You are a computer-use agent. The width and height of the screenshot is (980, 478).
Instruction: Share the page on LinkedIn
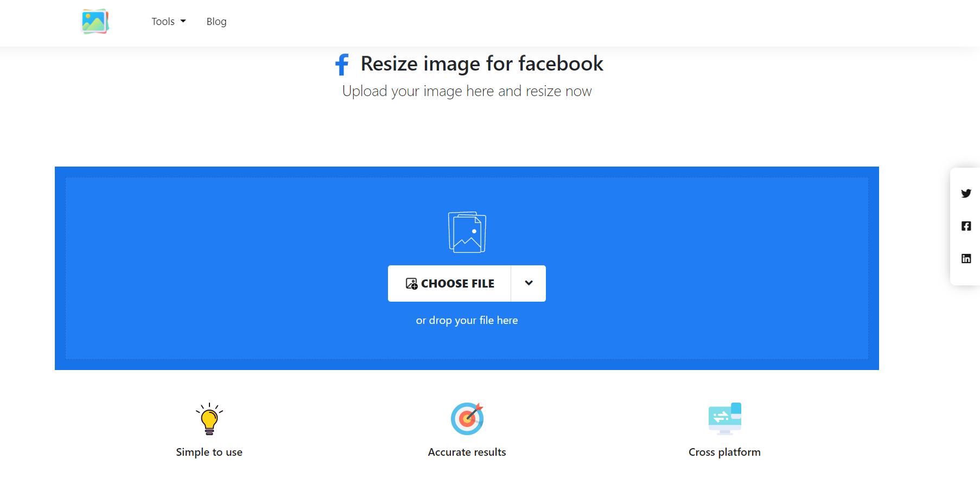coord(966,259)
